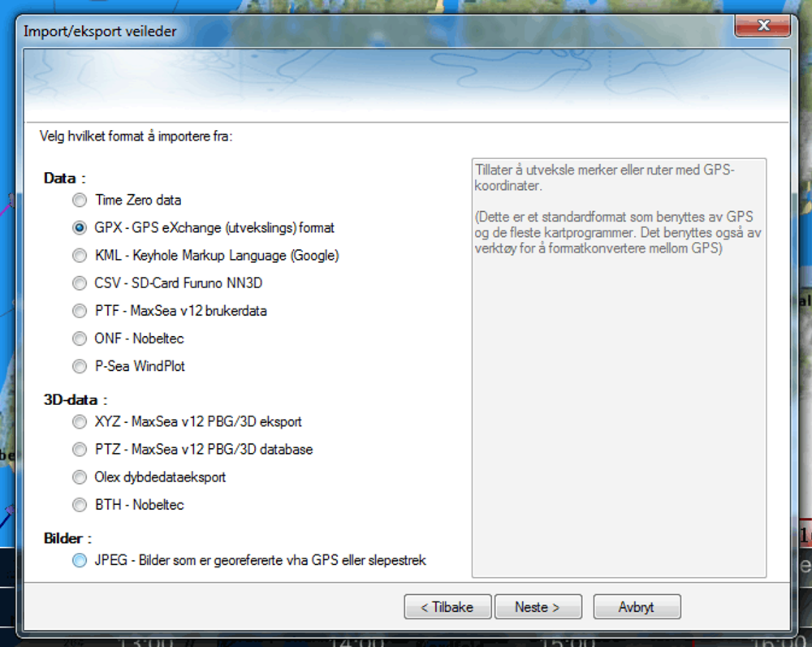Image resolution: width=812 pixels, height=647 pixels.
Task: Select PTF - MaxSea v12 brukerdata
Action: coord(80,311)
